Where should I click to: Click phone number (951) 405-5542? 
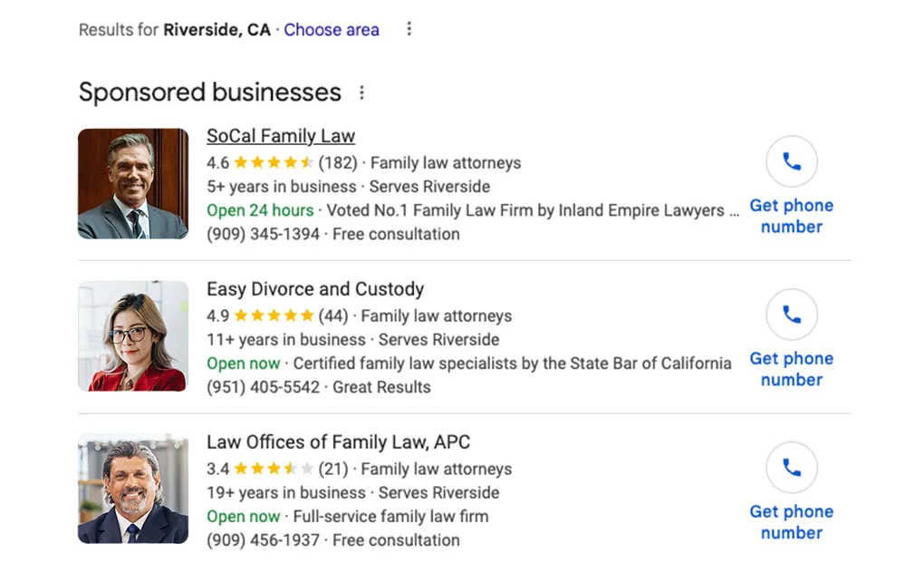pos(263,387)
